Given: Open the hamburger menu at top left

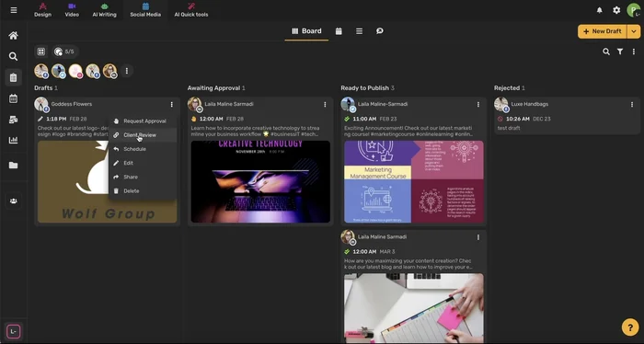Looking at the screenshot, I should point(14,10).
